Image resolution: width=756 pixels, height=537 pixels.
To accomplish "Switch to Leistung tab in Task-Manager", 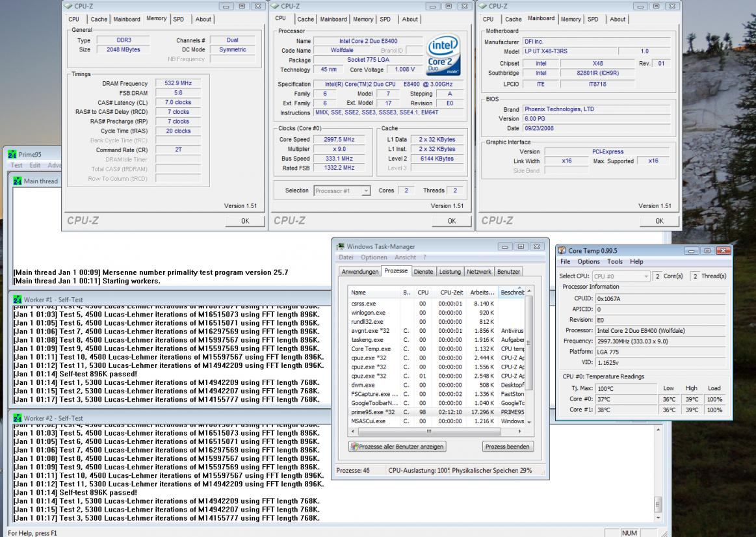I will click(x=449, y=272).
